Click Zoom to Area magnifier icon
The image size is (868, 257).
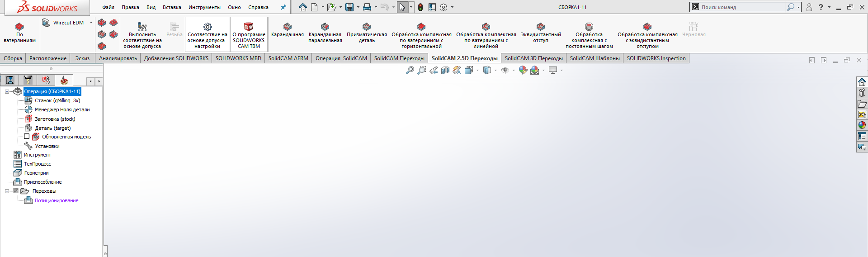422,70
